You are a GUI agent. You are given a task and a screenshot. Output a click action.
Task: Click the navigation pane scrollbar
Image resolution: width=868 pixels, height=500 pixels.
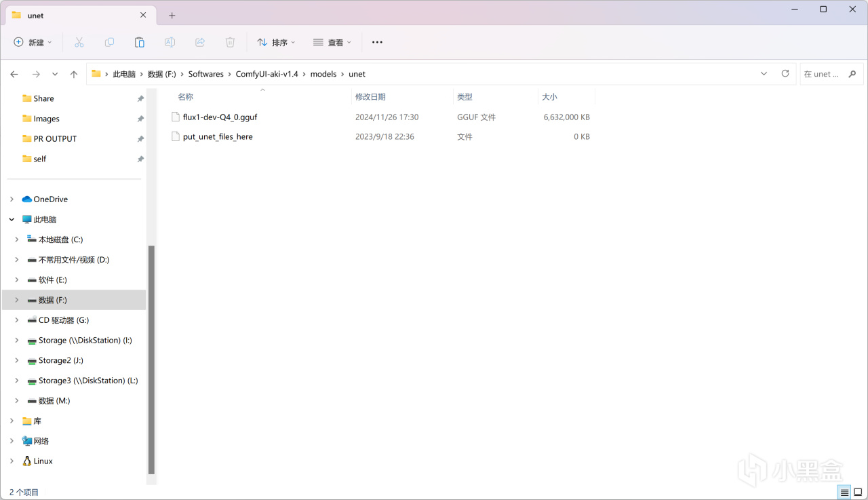click(151, 360)
